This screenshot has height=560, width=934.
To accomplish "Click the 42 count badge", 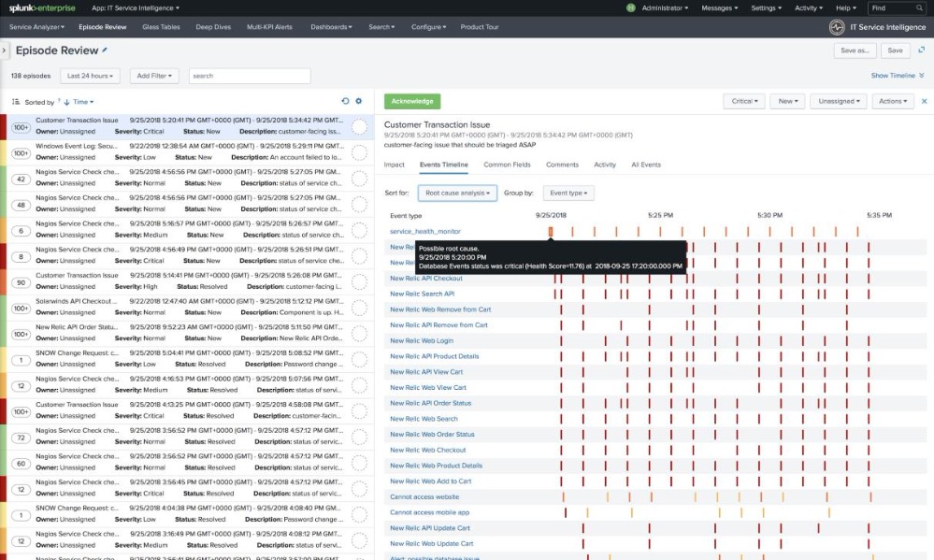I will coord(21,179).
